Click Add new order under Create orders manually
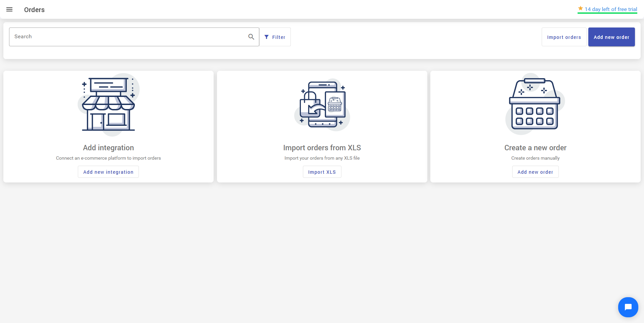Screen dimensions: 644x323 pos(535,172)
